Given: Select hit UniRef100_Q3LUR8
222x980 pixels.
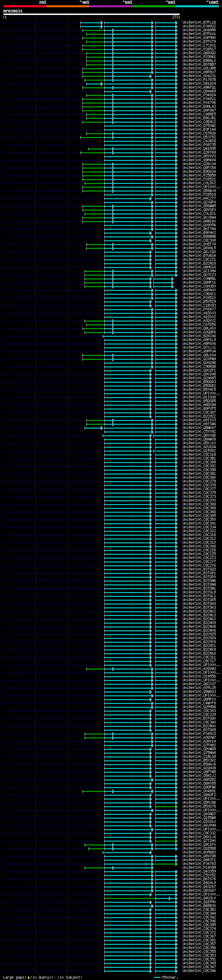Looking at the screenshot, I should pos(199,68).
